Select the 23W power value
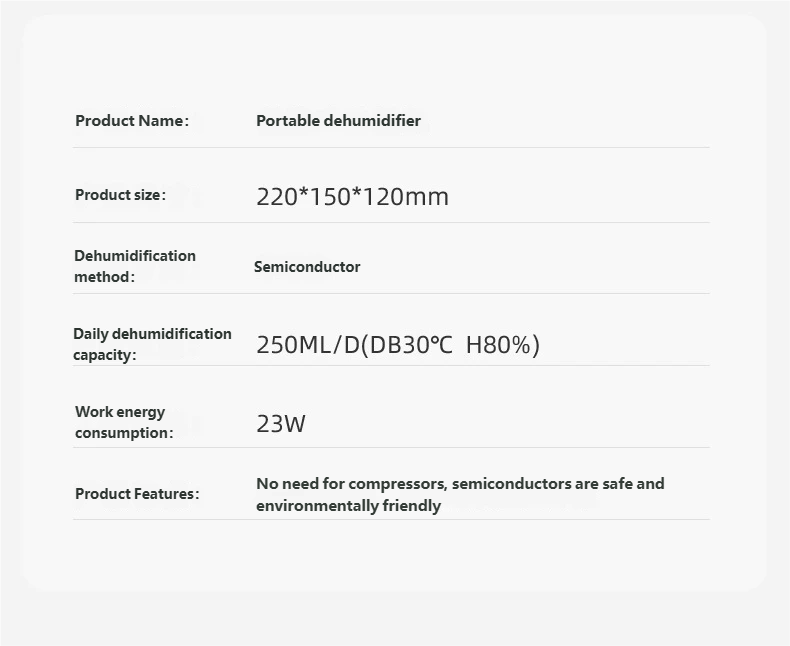The image size is (790, 646). [x=281, y=424]
